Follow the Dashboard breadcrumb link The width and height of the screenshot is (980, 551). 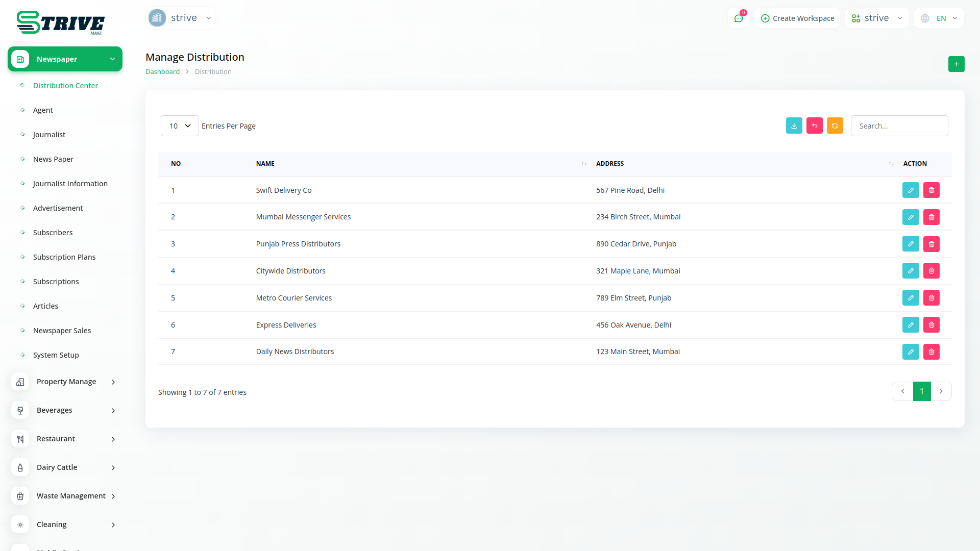162,71
